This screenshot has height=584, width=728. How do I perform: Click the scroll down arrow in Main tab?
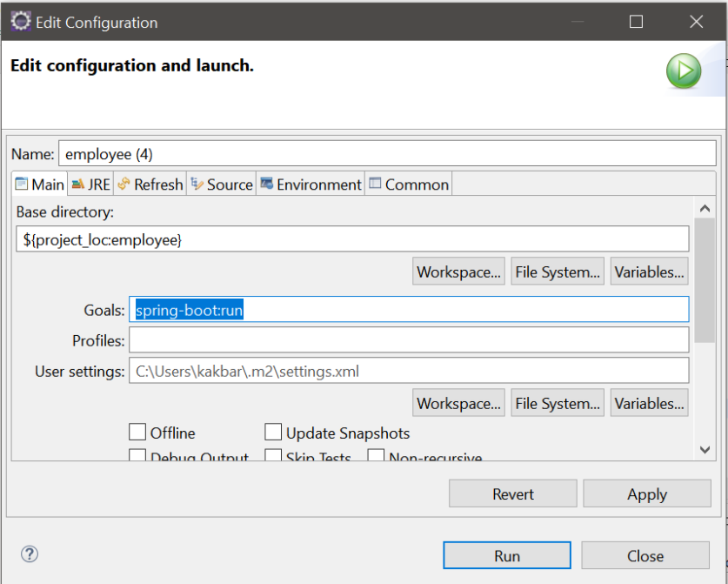705,449
